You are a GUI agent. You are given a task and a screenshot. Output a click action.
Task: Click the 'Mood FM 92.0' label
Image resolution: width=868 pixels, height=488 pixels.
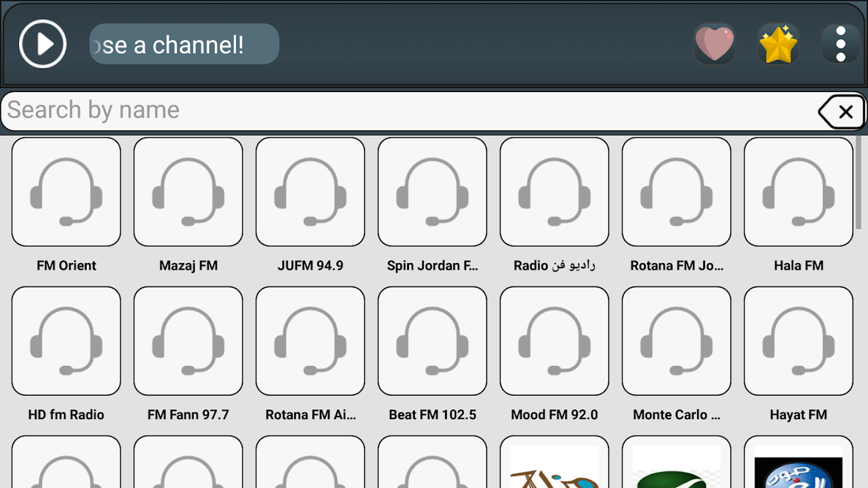(x=554, y=415)
